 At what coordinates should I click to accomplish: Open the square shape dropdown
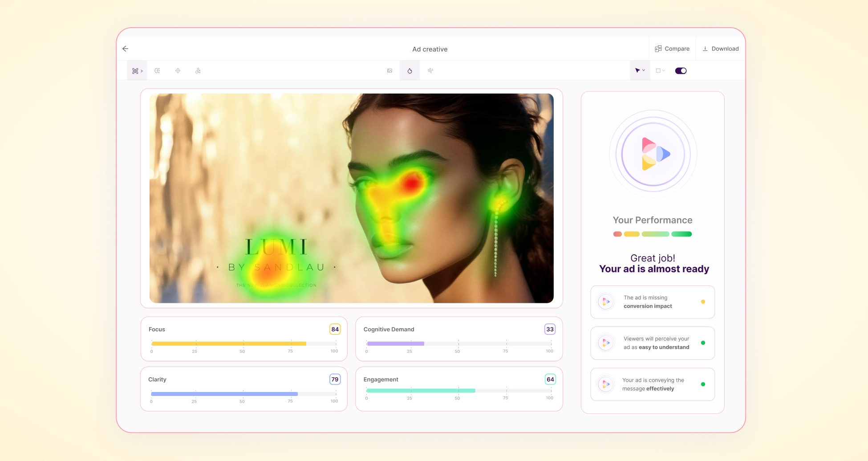click(660, 71)
